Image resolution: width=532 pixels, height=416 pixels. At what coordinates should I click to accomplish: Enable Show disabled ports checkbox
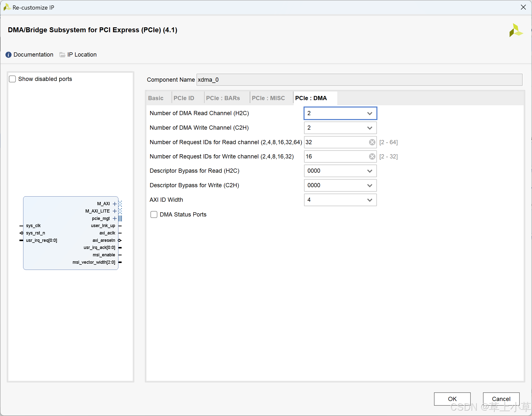point(12,79)
